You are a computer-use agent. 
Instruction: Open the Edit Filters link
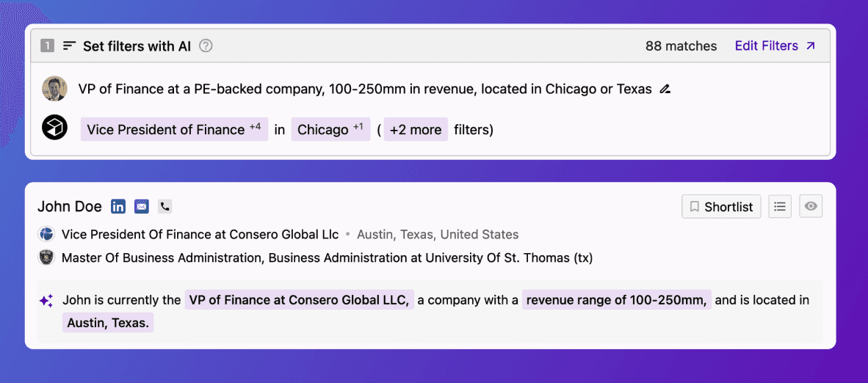click(775, 46)
